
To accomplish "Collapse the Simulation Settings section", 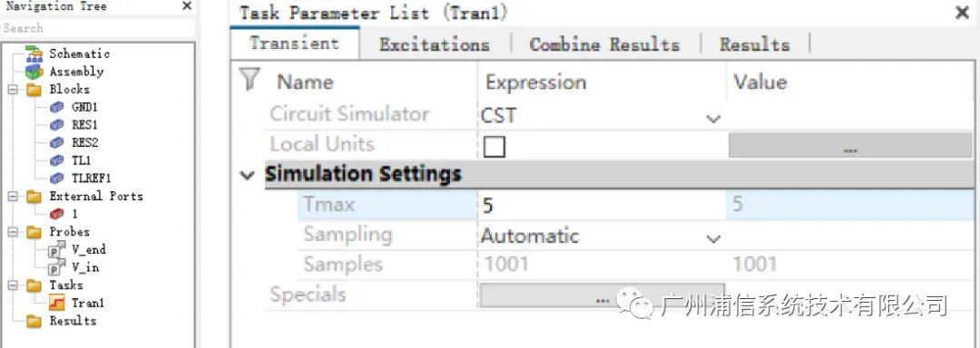I will 248,175.
